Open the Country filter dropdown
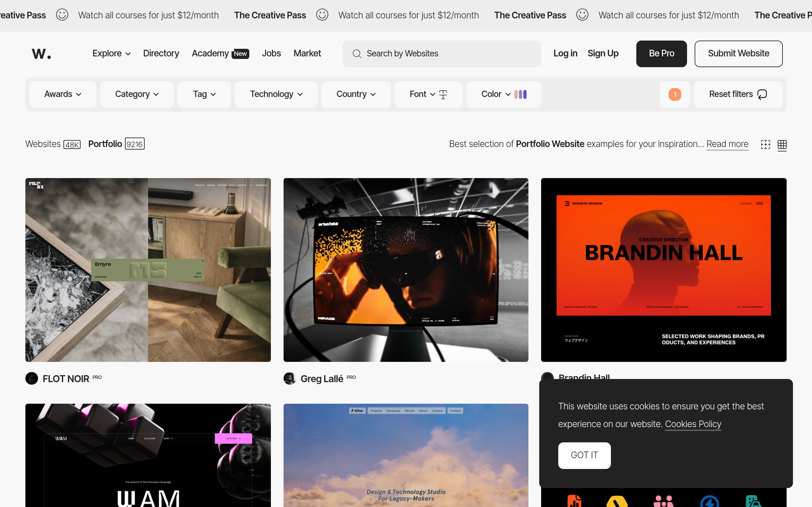812x507 pixels. 356,94
